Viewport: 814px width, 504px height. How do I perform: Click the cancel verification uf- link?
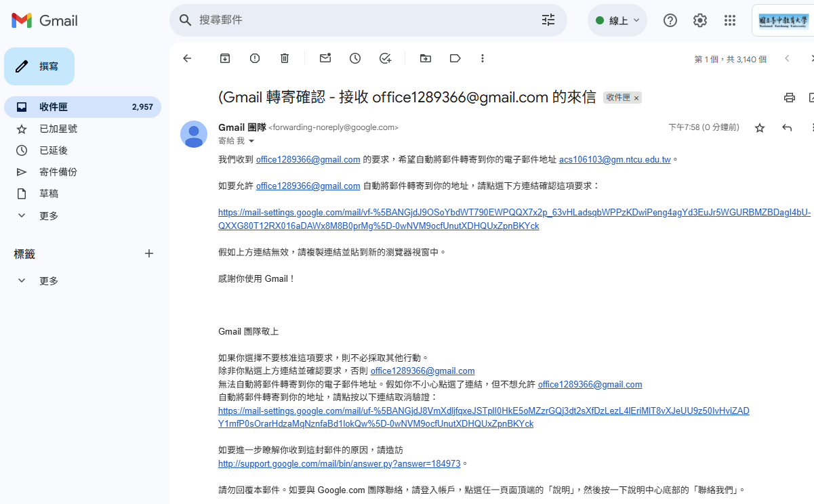pos(484,417)
